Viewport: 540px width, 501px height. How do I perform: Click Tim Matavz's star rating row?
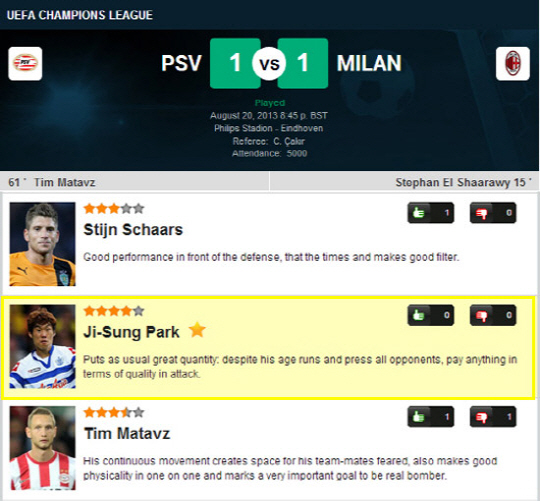[114, 412]
